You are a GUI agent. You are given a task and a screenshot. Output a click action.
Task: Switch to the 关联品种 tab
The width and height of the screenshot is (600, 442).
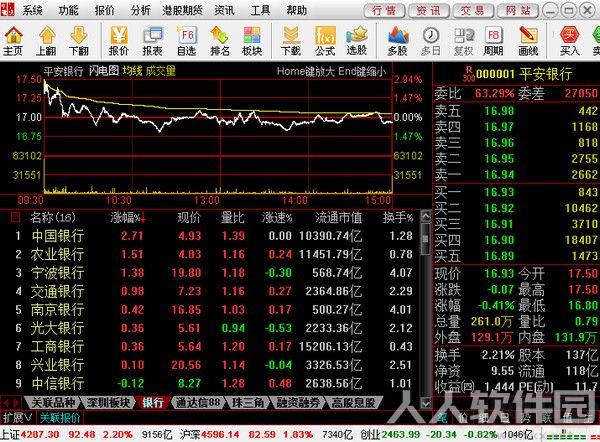pyautogui.click(x=53, y=403)
